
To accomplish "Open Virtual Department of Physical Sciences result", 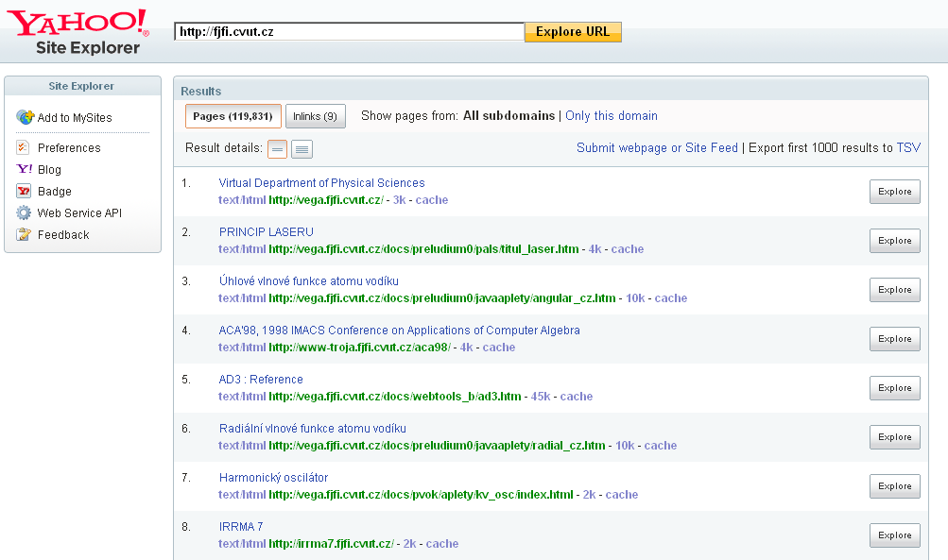I will [321, 182].
